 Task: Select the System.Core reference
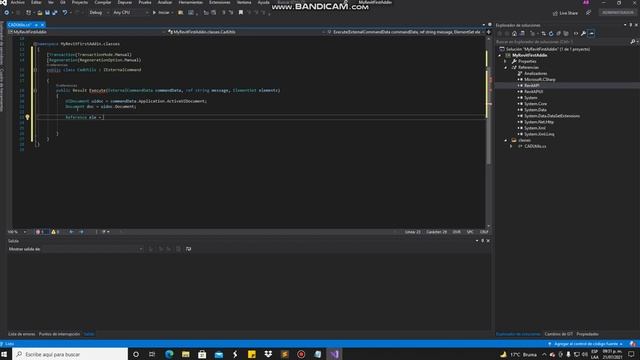[x=536, y=104]
